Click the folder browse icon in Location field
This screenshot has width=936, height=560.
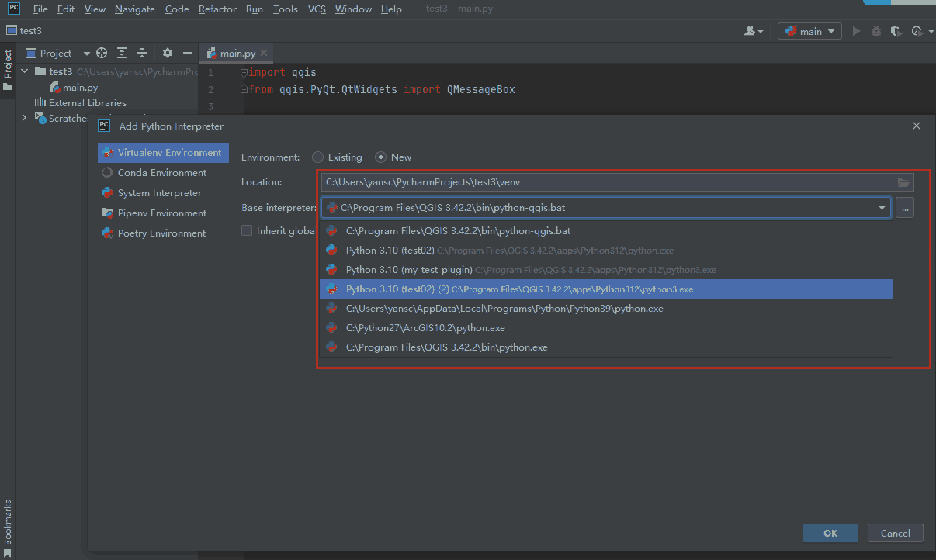903,182
